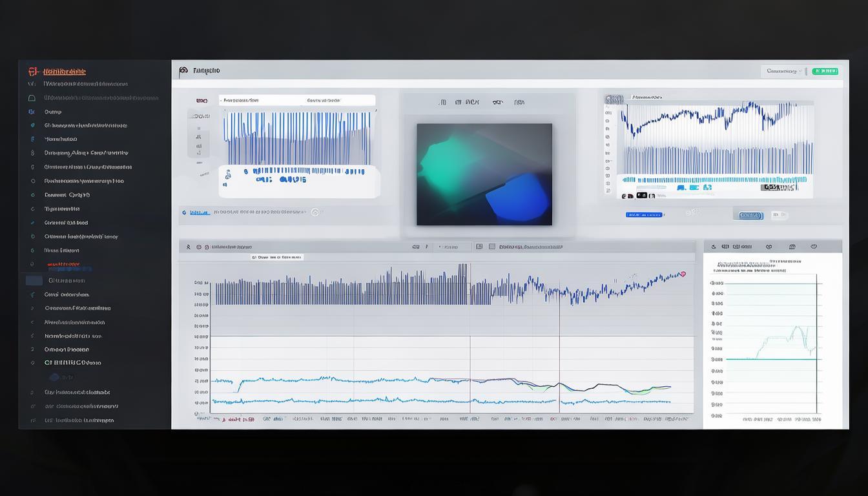The image size is (868, 496).
Task: Toggle the small gray button beside the blue one
Action: (x=779, y=215)
